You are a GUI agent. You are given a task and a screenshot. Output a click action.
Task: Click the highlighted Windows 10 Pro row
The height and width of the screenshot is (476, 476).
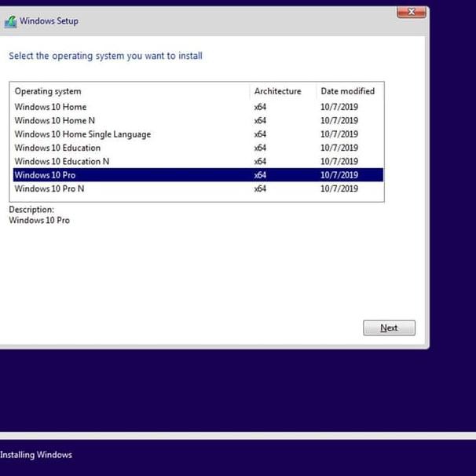[x=45, y=175]
